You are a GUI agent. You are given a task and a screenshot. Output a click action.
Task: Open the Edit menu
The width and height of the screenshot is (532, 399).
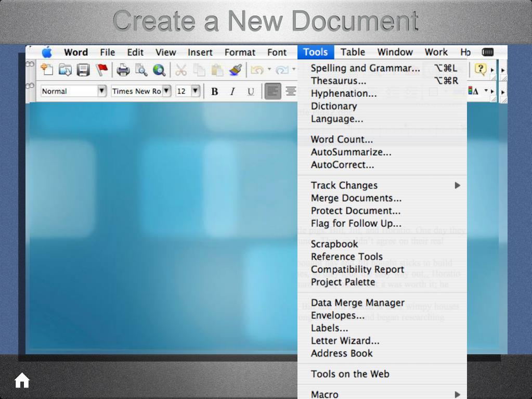(x=135, y=52)
